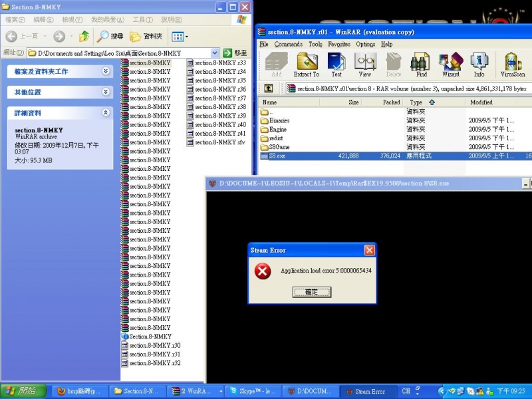Viewport: 532px width, 399px height.
Task: Confirm the Steam Error dialog button
Action: [x=311, y=292]
